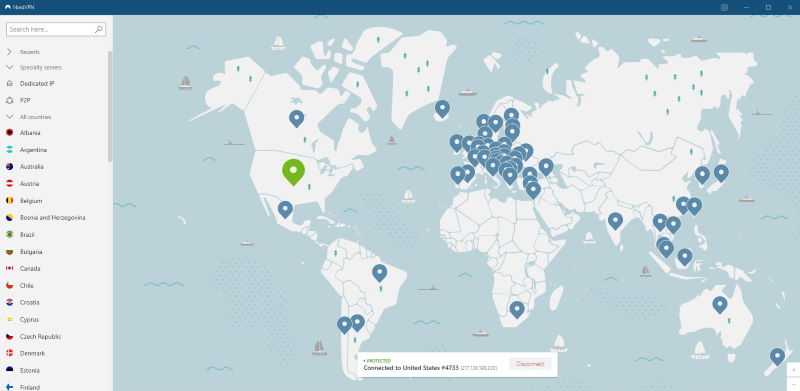The height and width of the screenshot is (391, 800).
Task: Click the Croatia flag icon
Action: 9,302
